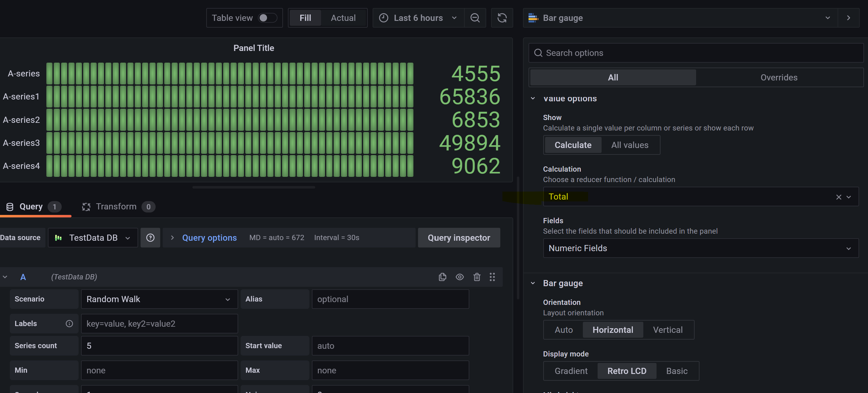Viewport: 868px width, 393px height.
Task: Switch to the Transform tab
Action: coord(116,206)
